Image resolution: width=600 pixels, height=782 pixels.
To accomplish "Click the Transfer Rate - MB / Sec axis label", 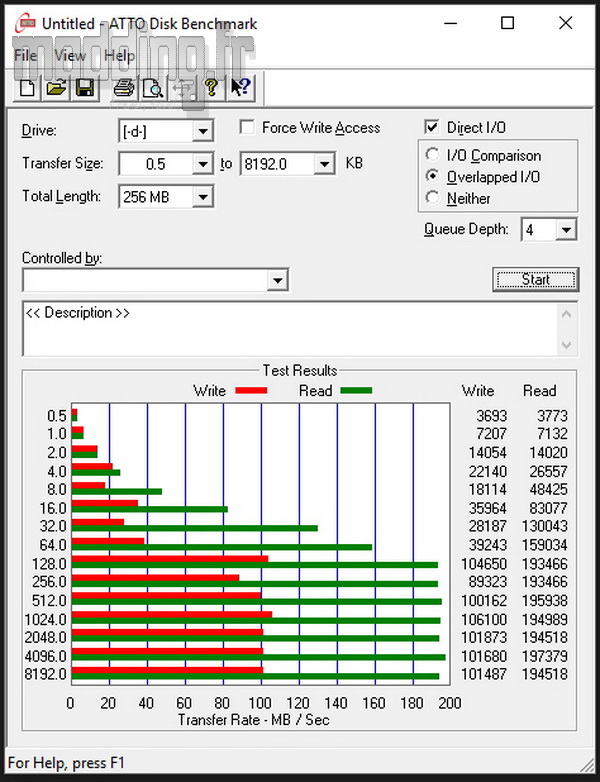I will click(254, 720).
